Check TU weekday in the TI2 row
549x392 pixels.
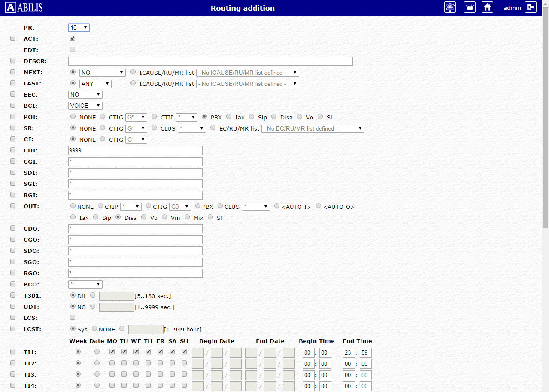click(x=124, y=363)
